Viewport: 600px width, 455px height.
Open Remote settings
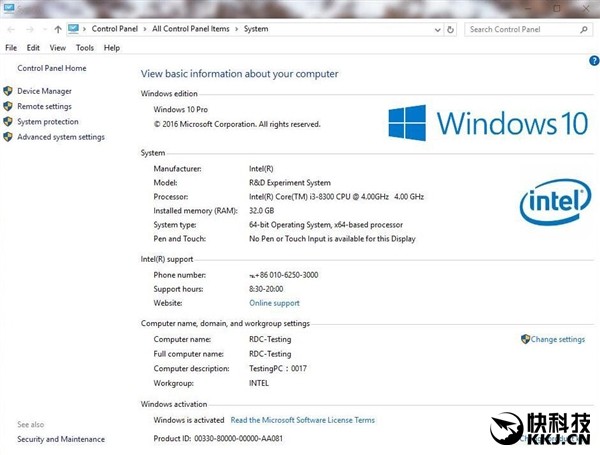[44, 106]
